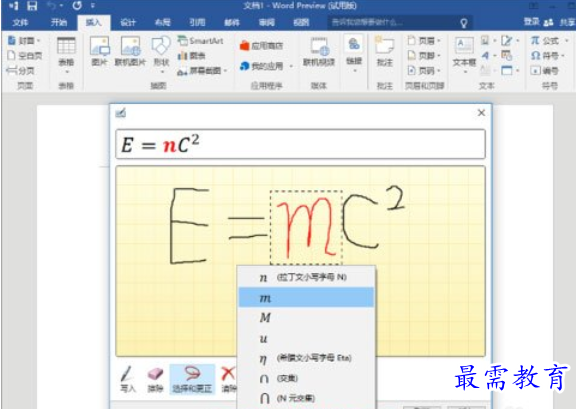Image resolution: width=576 pixels, height=409 pixels.
Task: Open the 应用商店 (Store) add-ins
Action: click(x=262, y=46)
